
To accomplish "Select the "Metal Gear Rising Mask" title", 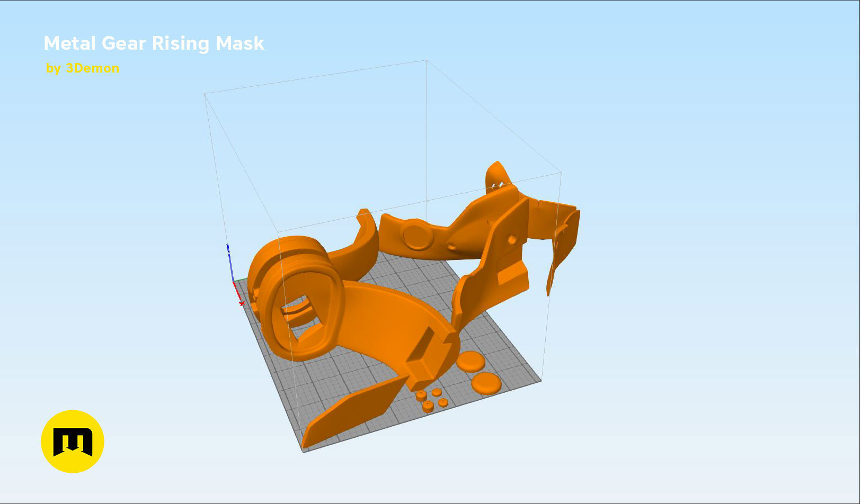I will click(x=154, y=43).
